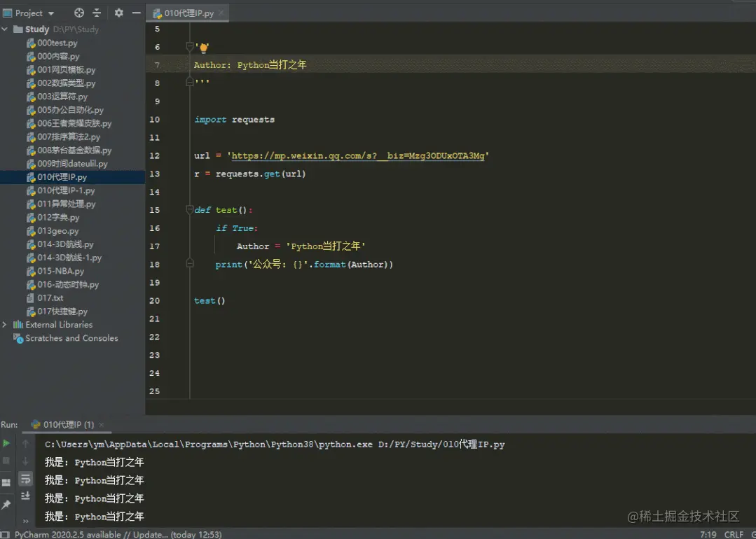
Task: Open 000test.py in project tree
Action: (57, 43)
